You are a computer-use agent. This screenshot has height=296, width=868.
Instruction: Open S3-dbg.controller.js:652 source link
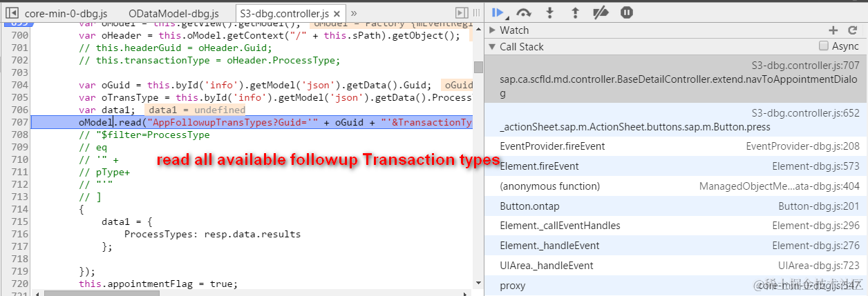coord(806,112)
